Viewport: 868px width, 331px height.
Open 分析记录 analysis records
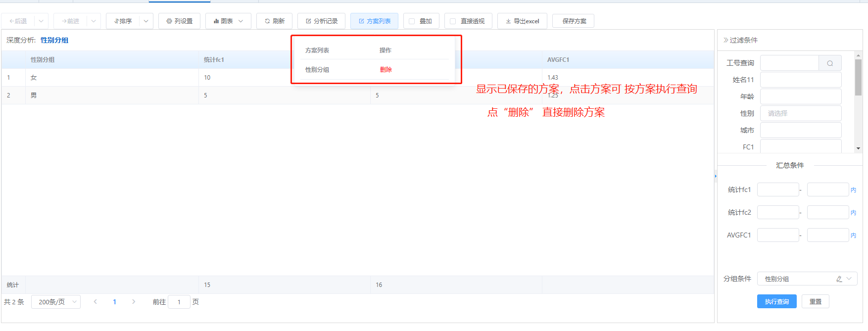point(321,21)
